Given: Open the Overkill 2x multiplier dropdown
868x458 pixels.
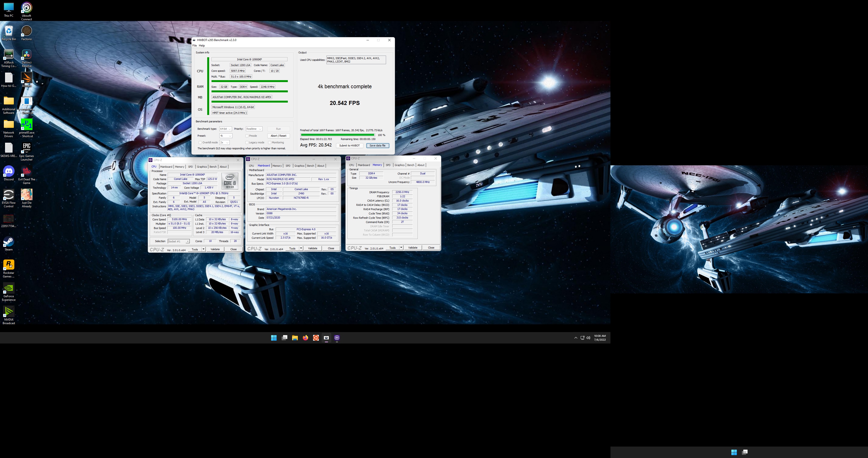Looking at the screenshot, I should pyautogui.click(x=224, y=143).
